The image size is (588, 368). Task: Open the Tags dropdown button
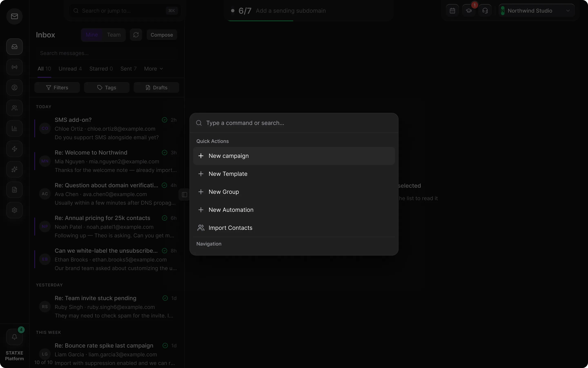pos(107,88)
